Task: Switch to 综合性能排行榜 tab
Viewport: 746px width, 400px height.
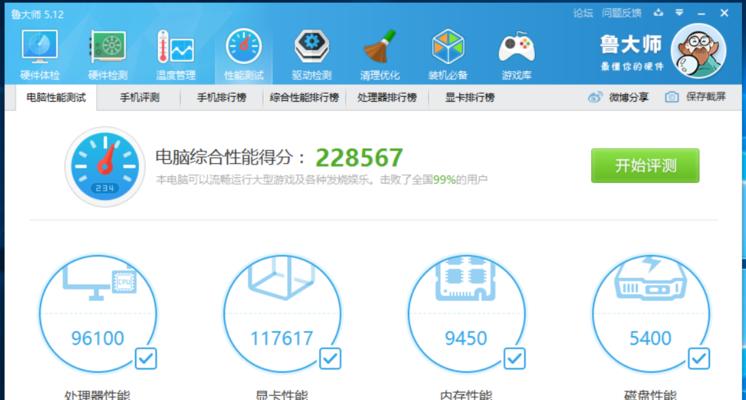Action: pos(304,98)
